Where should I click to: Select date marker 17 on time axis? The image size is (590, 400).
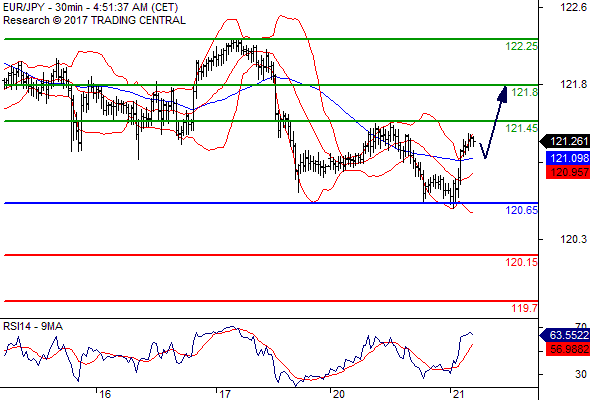coord(224,394)
